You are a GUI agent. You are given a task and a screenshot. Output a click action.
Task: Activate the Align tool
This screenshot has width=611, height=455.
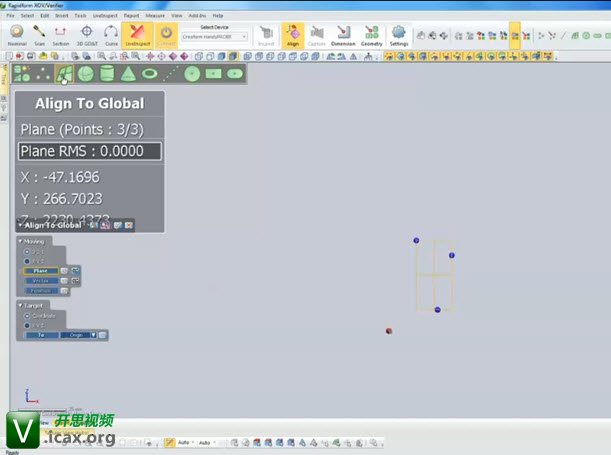coord(293,35)
